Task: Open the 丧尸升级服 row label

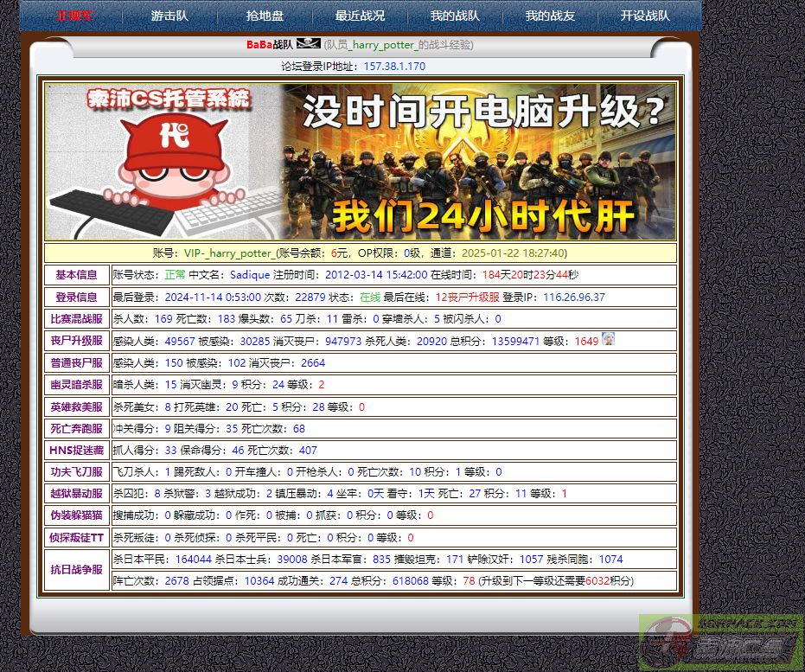Action: [77, 341]
